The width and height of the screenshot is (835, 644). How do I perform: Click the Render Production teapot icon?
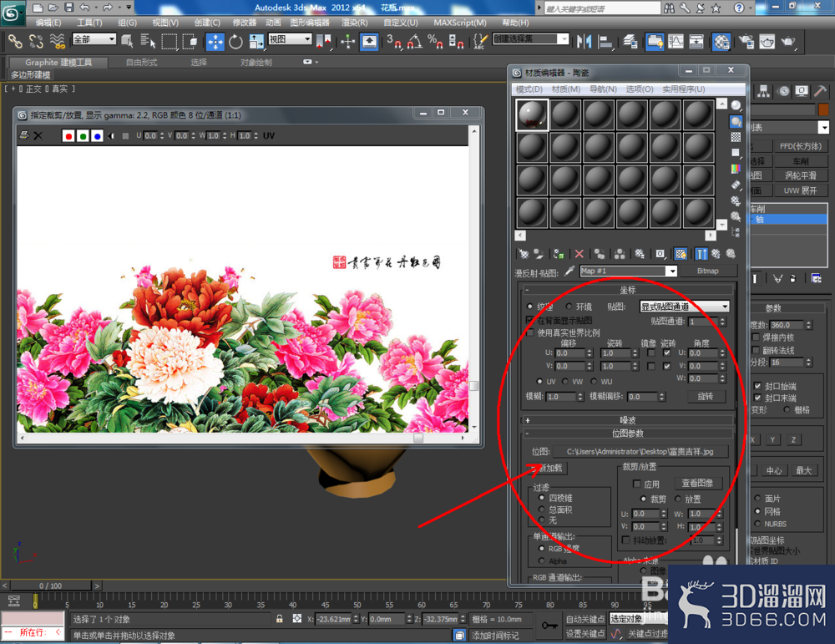(788, 42)
